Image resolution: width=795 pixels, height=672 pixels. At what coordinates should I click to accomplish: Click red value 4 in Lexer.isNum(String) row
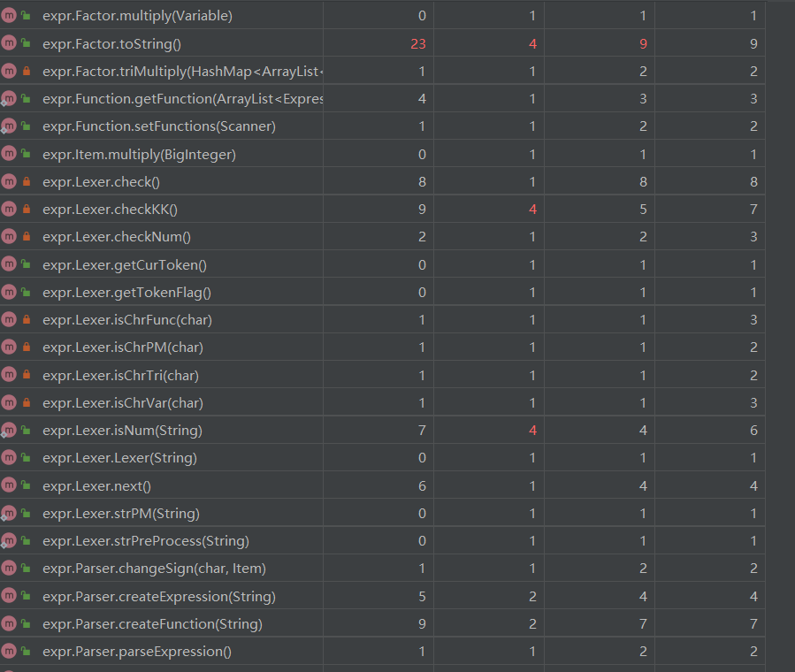(x=532, y=430)
